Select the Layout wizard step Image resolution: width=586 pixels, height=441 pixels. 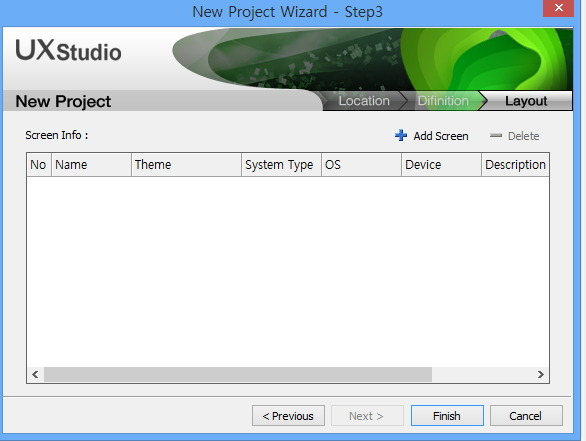526,101
